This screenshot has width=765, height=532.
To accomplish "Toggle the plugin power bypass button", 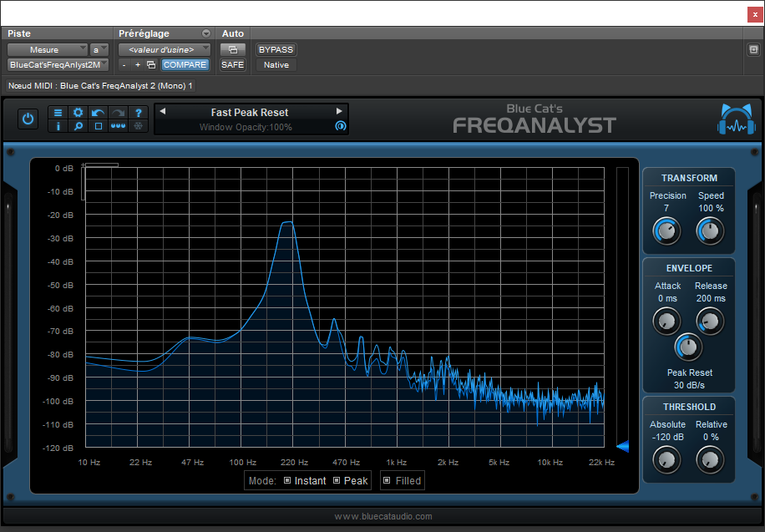I will tap(28, 119).
